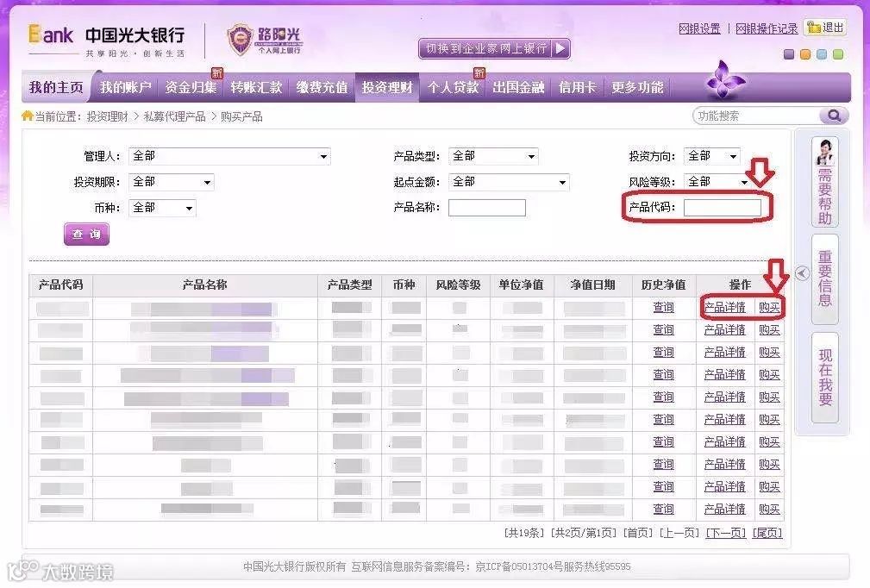Click the 中国光大银行 Bank logo
The image size is (870, 588).
(107, 41)
